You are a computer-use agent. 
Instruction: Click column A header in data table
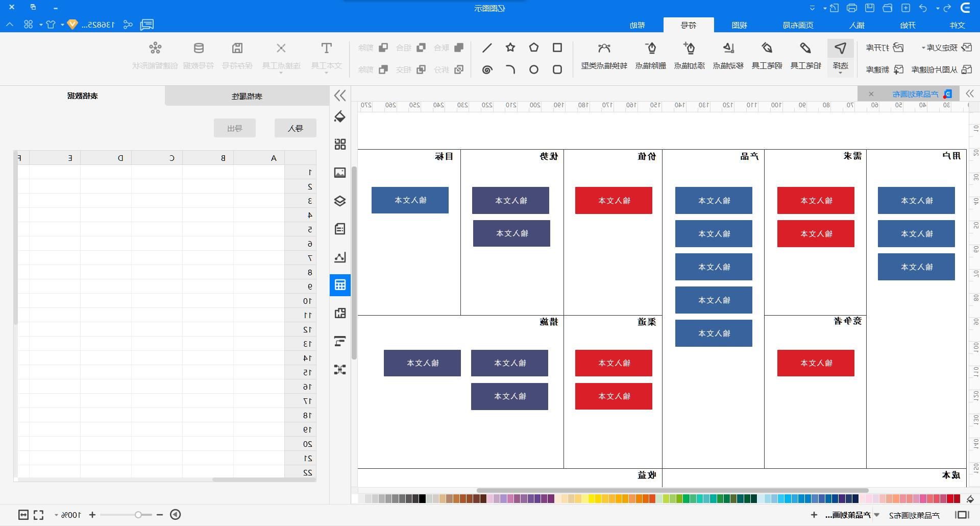[259, 158]
